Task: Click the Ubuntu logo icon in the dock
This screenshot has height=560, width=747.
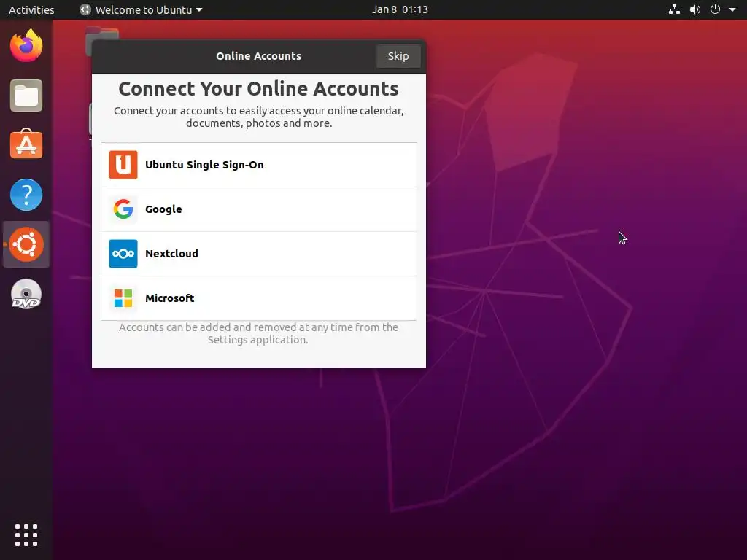Action: click(x=26, y=244)
